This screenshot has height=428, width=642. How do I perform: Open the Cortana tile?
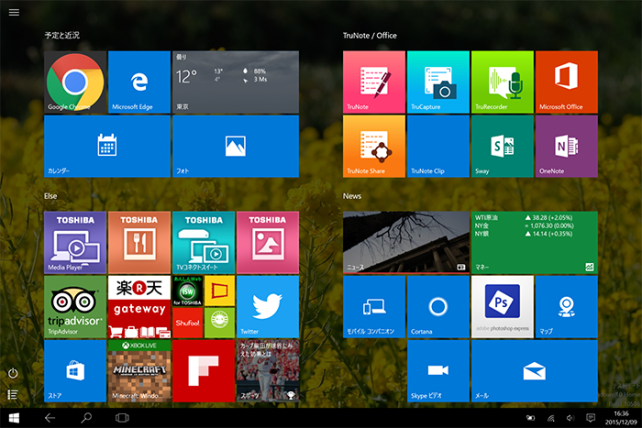pos(438,307)
